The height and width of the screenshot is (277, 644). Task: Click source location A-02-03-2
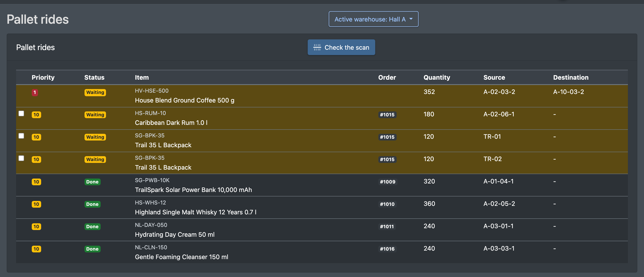tap(499, 92)
